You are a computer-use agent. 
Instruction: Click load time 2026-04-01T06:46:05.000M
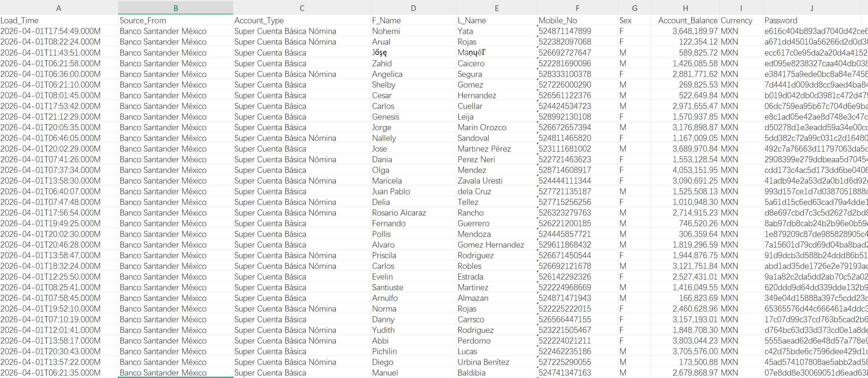coord(59,138)
